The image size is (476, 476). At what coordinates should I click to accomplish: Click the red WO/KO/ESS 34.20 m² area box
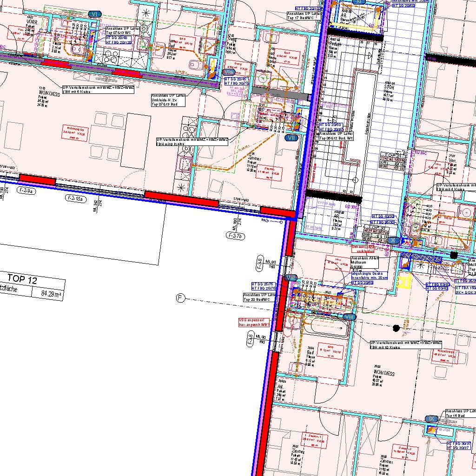pos(75,133)
